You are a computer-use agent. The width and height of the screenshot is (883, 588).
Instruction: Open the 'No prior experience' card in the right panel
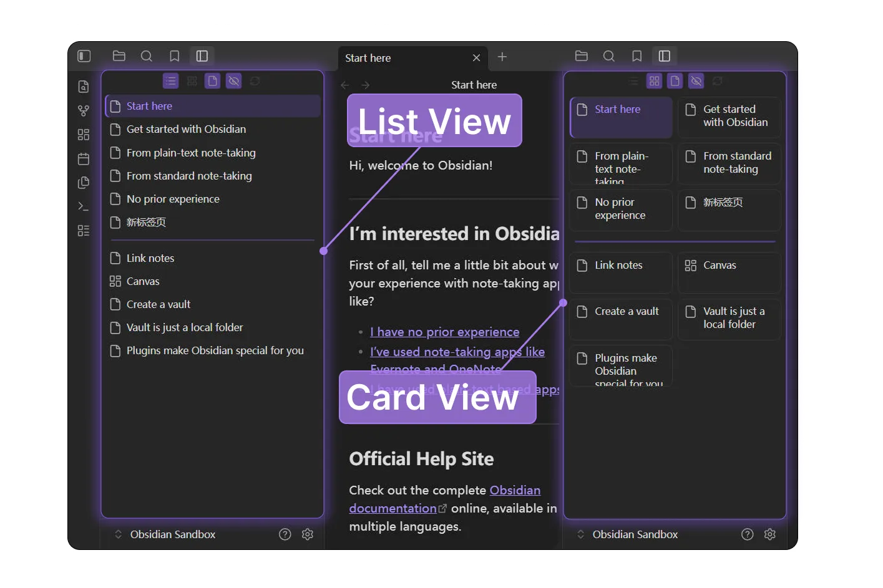pos(621,210)
